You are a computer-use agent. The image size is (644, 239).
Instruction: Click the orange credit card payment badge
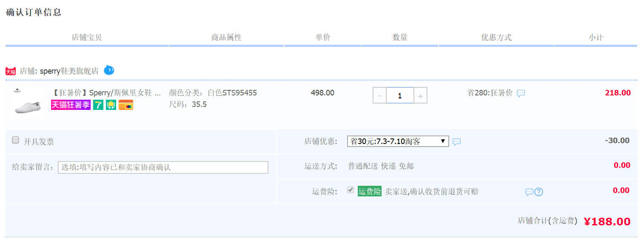click(x=126, y=105)
